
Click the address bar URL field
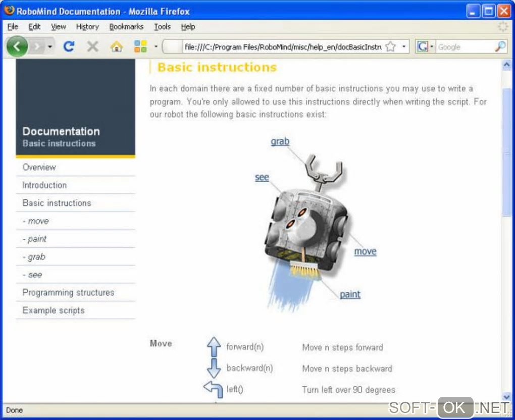(x=283, y=47)
